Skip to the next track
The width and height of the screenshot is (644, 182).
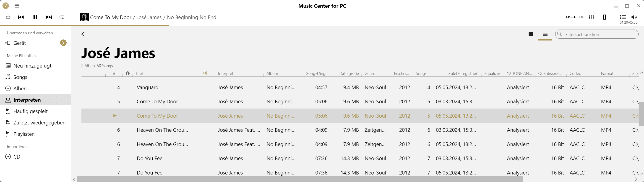[x=49, y=17]
